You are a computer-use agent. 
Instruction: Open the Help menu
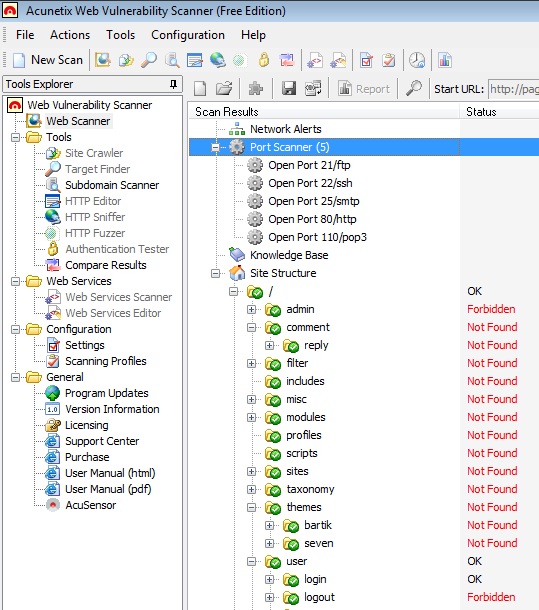[253, 35]
